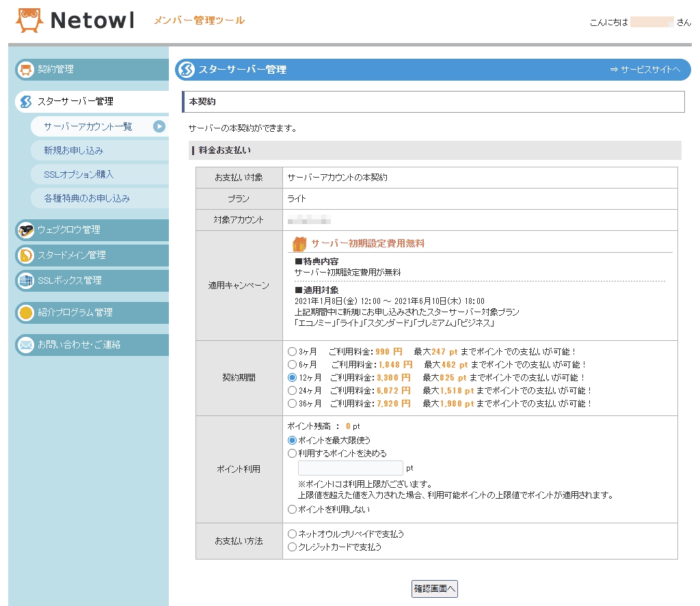Click the 最大825 pt points text
Viewport: 700px width, 606px height.
444,378
